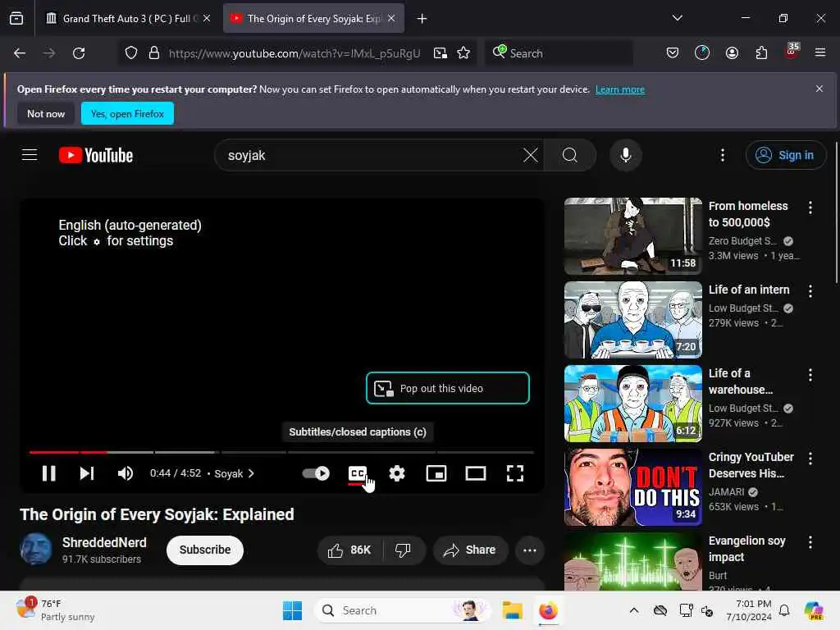Open Firefox account icon
This screenshot has width=840, height=630.
click(x=732, y=53)
